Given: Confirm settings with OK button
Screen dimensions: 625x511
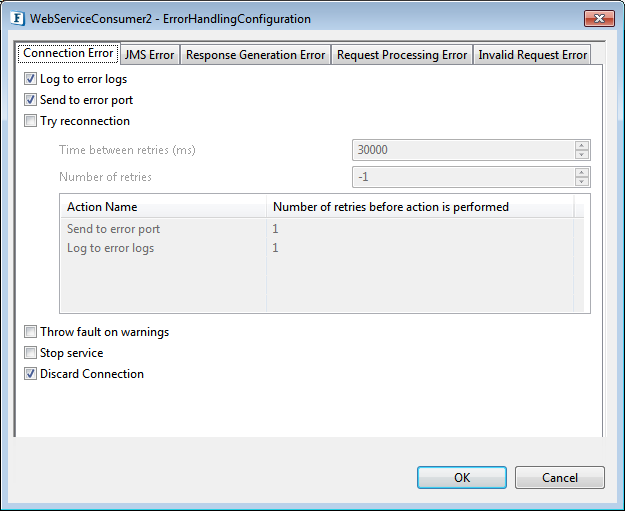Looking at the screenshot, I should [x=462, y=478].
